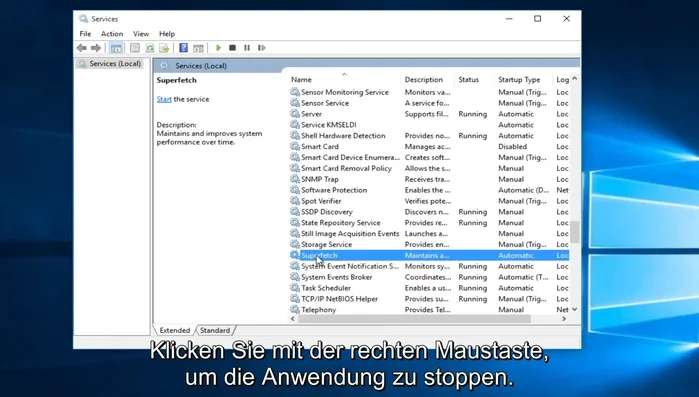Click the gear icon beside Server
699x397 pixels.
coord(295,114)
